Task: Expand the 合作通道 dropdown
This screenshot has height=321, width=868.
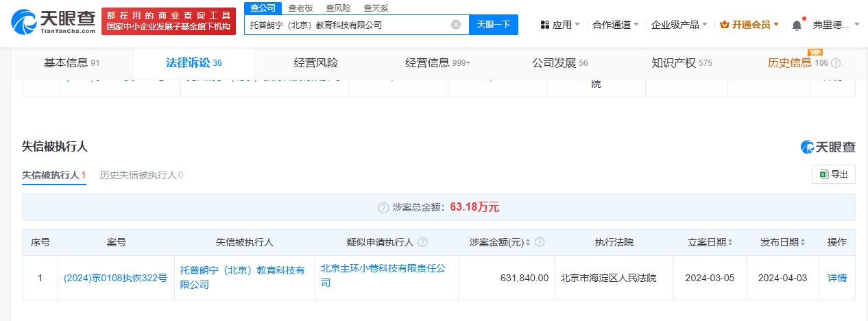Action: point(616,25)
